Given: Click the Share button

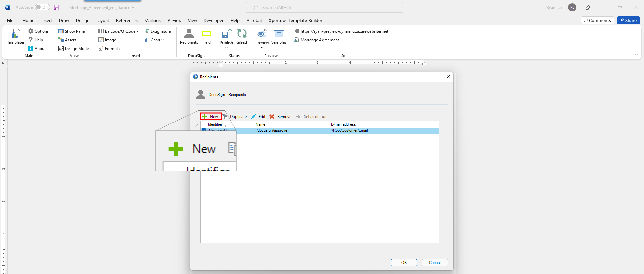Looking at the screenshot, I should 628,20.
